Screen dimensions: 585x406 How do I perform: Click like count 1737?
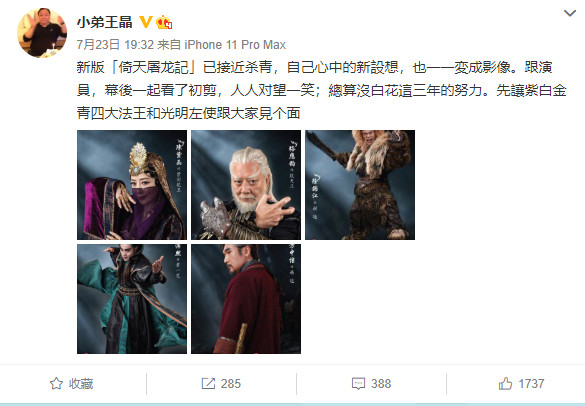[x=531, y=384]
